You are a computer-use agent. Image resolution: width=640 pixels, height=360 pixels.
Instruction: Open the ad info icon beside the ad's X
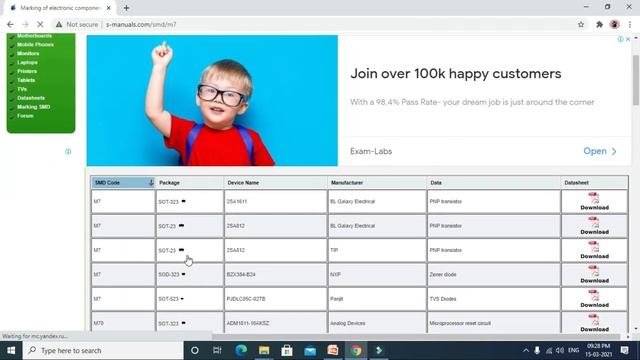tap(620, 39)
